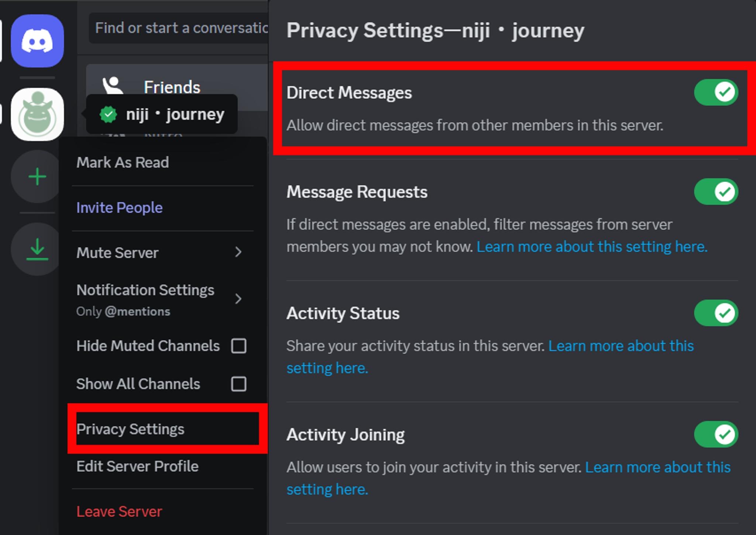The width and height of the screenshot is (756, 535).
Task: Tick the Show All Channels checkbox
Action: [238, 384]
